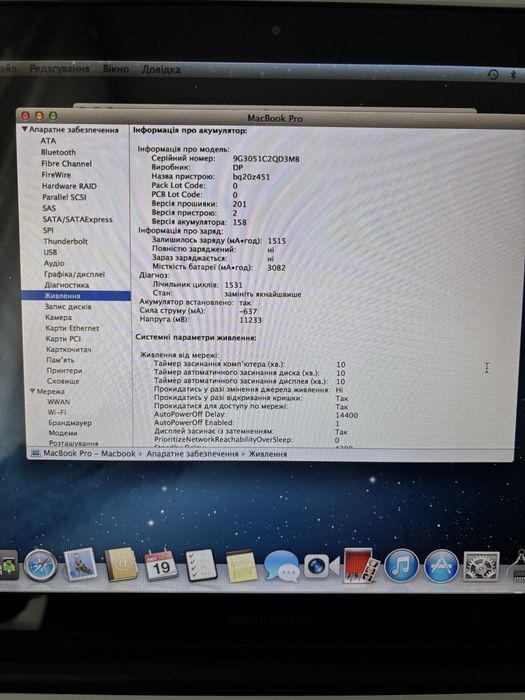Select Брандмауер under Мережа
Image resolution: width=525 pixels, height=700 pixels.
[x=70, y=423]
